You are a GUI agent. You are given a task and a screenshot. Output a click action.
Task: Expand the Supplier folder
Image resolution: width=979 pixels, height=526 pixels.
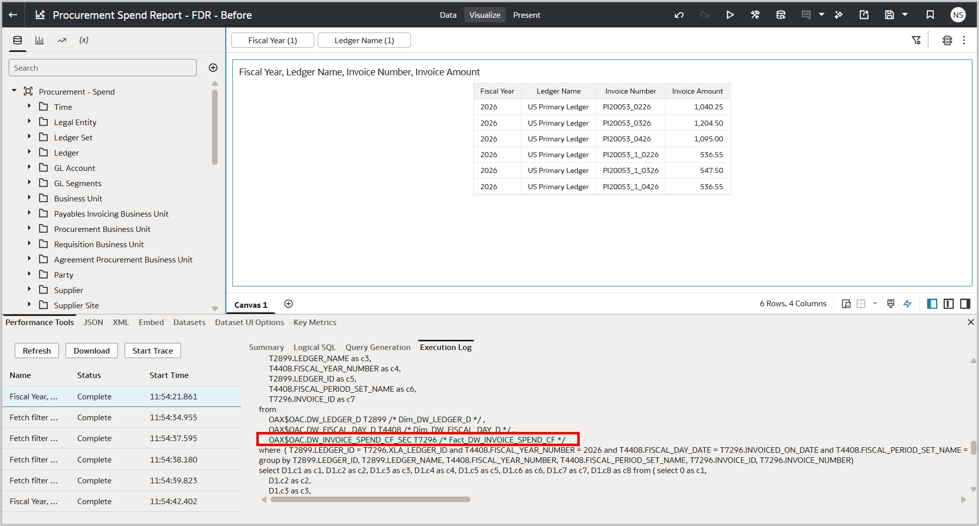click(29, 289)
